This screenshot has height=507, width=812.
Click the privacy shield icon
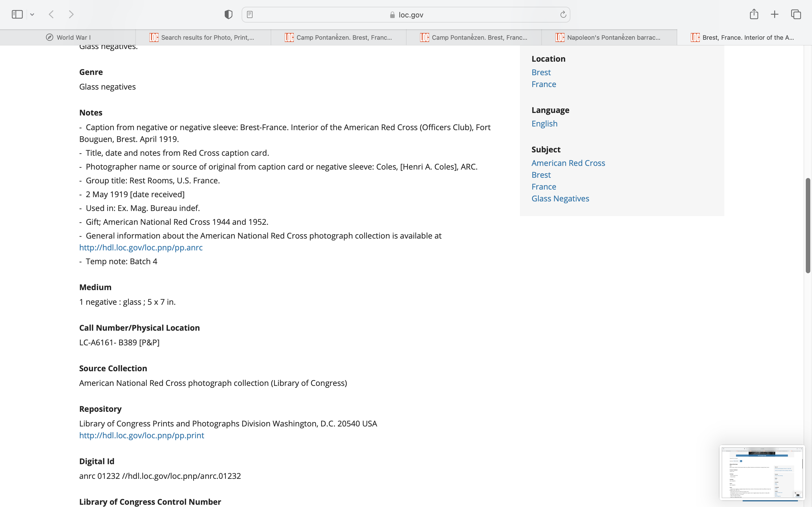click(x=228, y=14)
